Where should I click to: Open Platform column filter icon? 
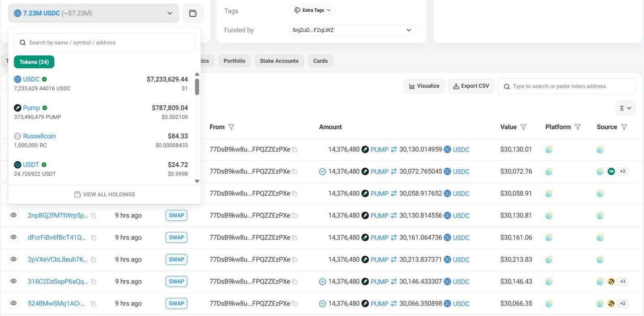tap(578, 127)
